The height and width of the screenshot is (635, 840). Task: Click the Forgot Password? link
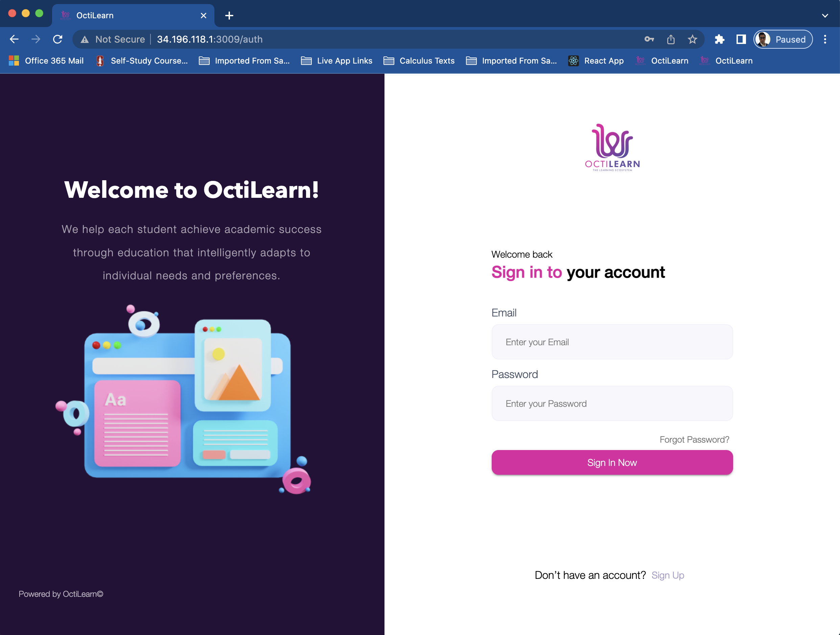point(694,440)
